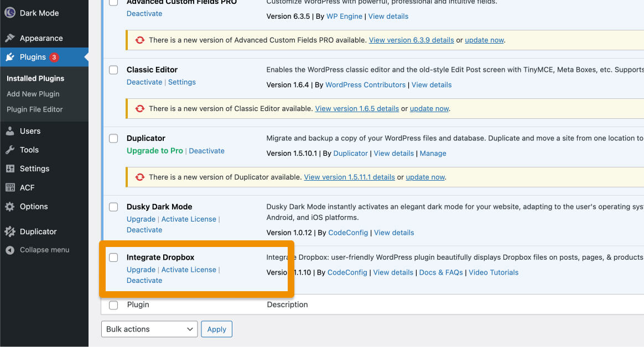View details for Classic Editor
Viewport: 644px width, 347px height.
431,85
